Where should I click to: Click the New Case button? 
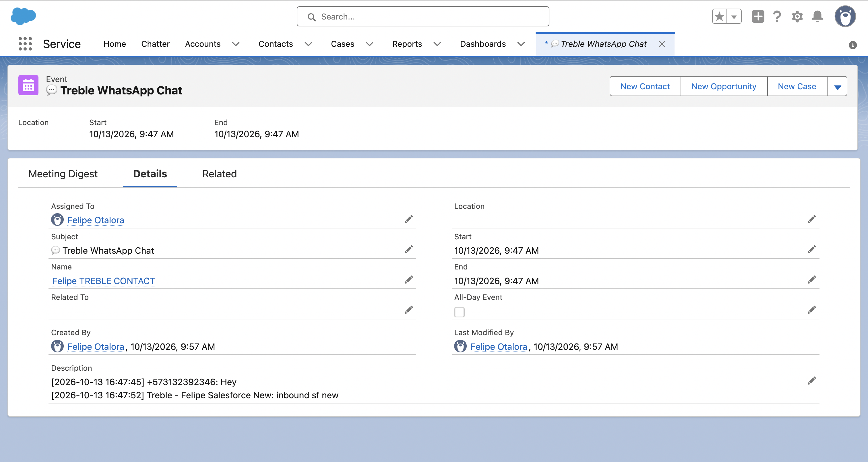(x=797, y=86)
